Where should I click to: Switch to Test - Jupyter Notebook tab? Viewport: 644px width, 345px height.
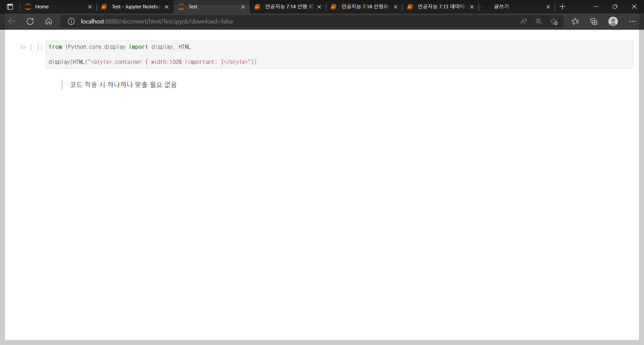pos(135,7)
